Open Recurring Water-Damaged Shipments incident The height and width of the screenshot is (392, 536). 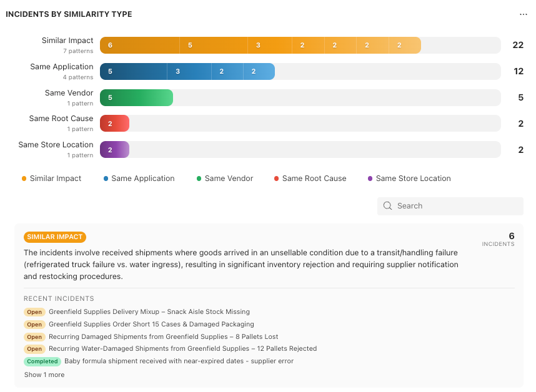182,349
